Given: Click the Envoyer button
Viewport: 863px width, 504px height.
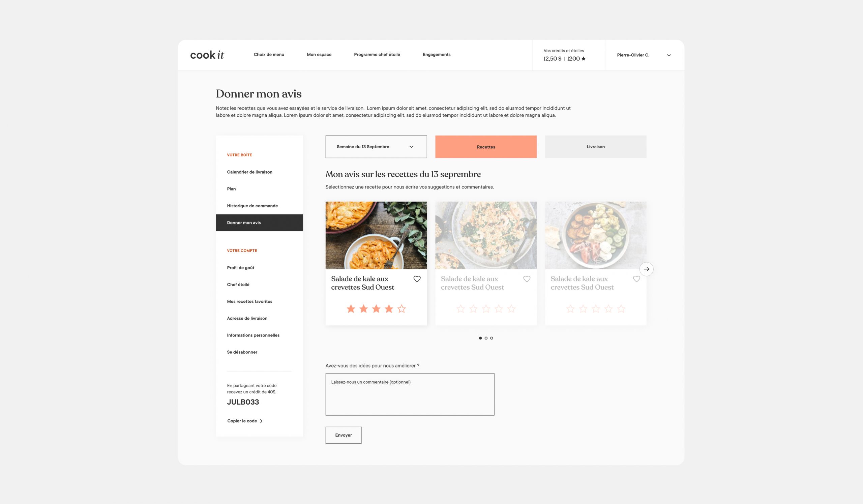Looking at the screenshot, I should click(x=343, y=435).
